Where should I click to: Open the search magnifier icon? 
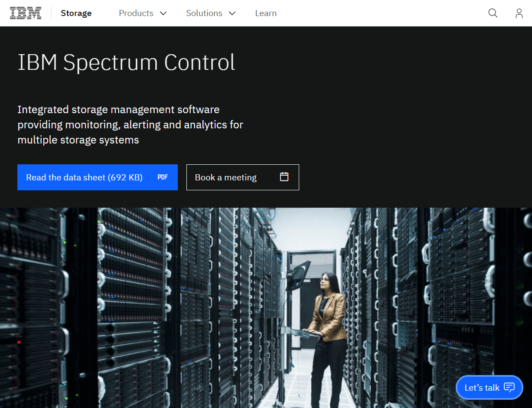tap(493, 13)
